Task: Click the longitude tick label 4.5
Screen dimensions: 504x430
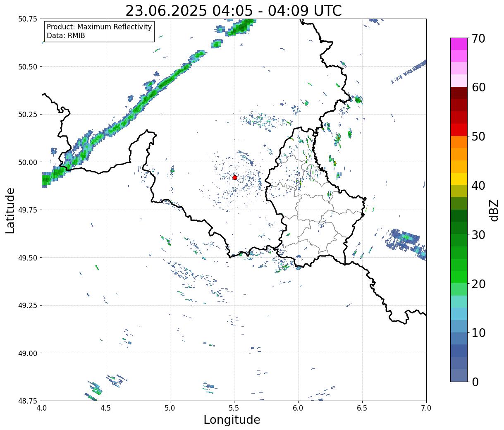Action: coord(106,408)
